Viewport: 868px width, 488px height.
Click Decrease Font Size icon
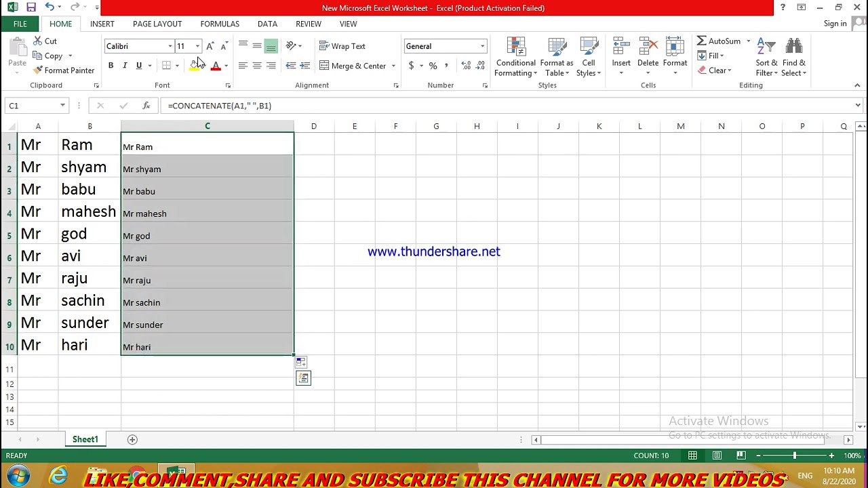tap(224, 46)
